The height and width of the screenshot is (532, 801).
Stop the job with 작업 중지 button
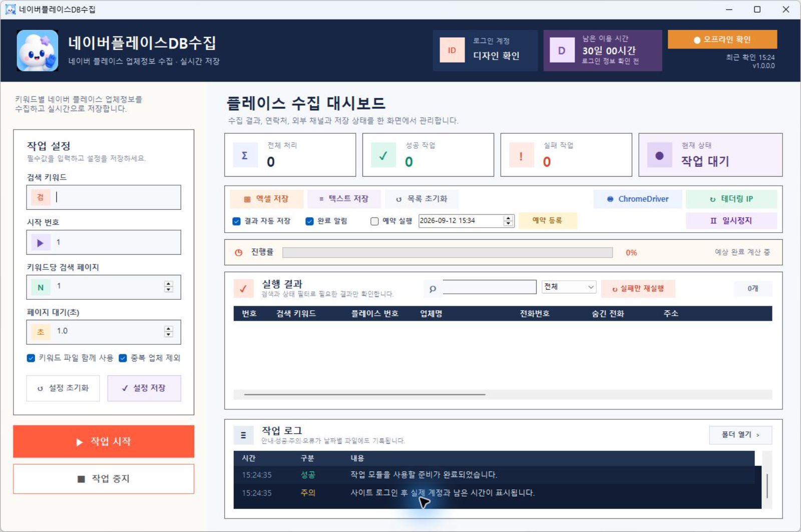(x=104, y=479)
